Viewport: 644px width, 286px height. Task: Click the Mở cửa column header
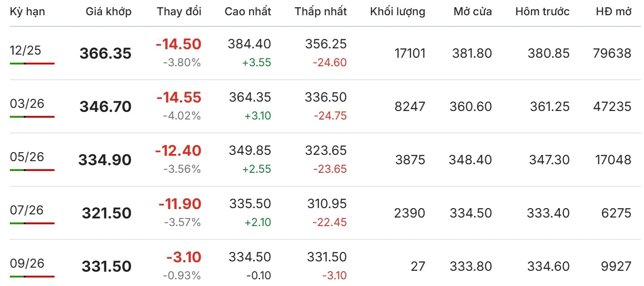click(x=472, y=12)
